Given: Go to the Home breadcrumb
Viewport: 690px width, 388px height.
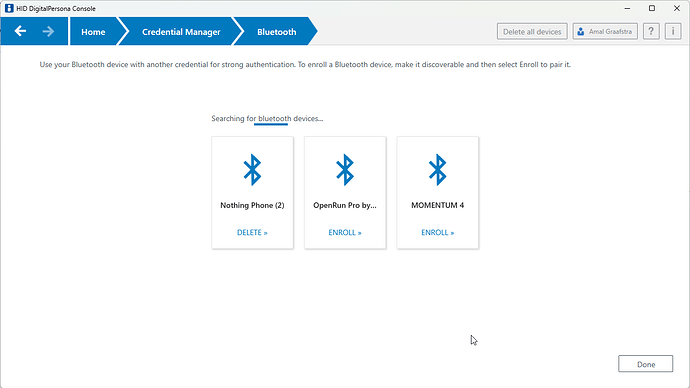Looking at the screenshot, I should 93,32.
